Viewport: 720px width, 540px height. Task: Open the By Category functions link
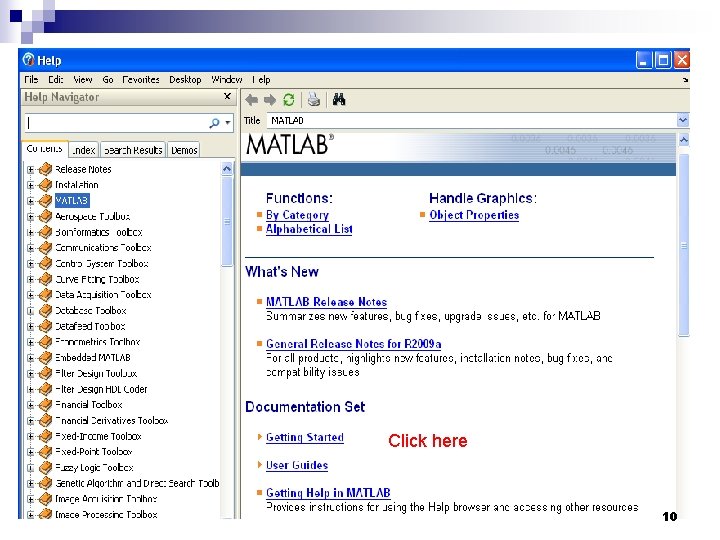[x=297, y=215]
